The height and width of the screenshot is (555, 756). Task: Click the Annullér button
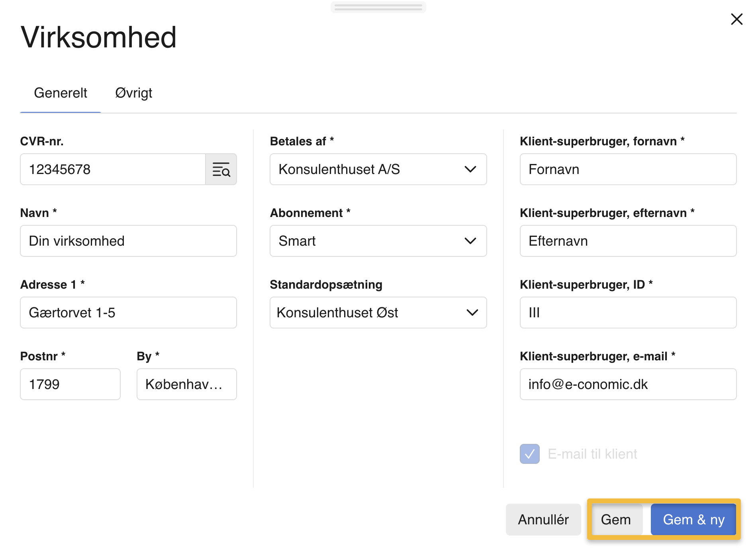(x=543, y=519)
